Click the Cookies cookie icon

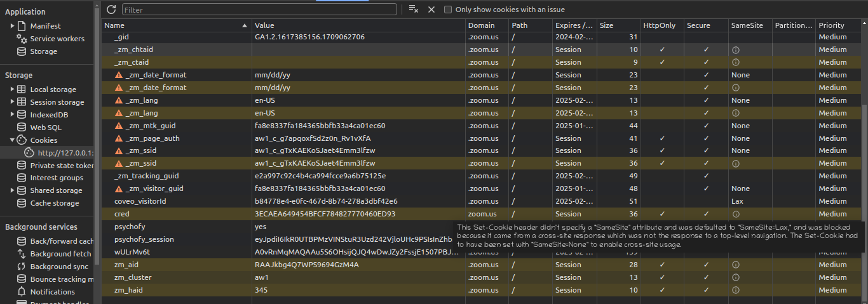point(22,140)
